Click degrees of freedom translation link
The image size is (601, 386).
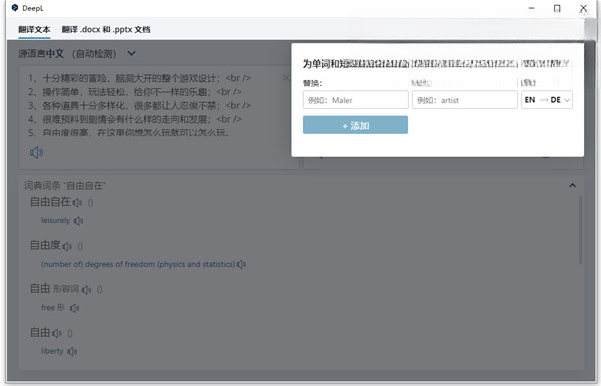[138, 264]
